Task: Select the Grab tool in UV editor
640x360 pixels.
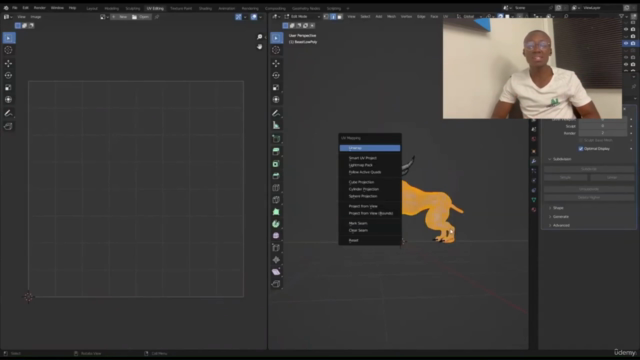Action: [x=9, y=127]
